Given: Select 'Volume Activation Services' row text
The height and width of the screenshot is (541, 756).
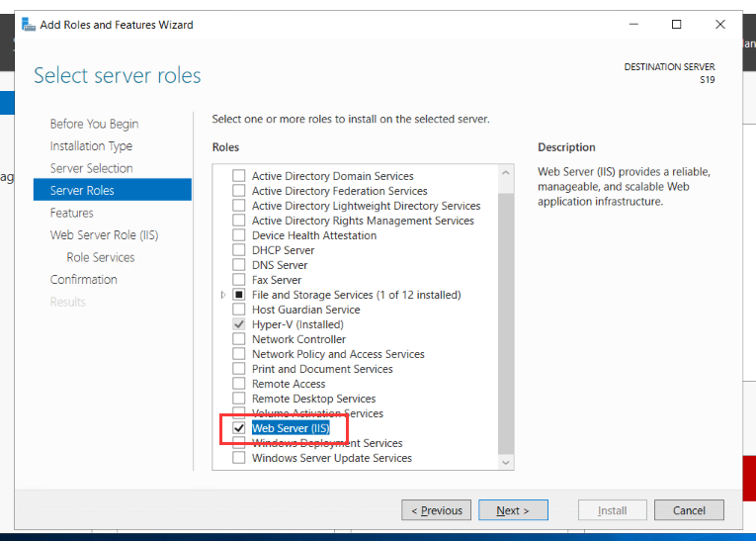Looking at the screenshot, I should pos(317,413).
